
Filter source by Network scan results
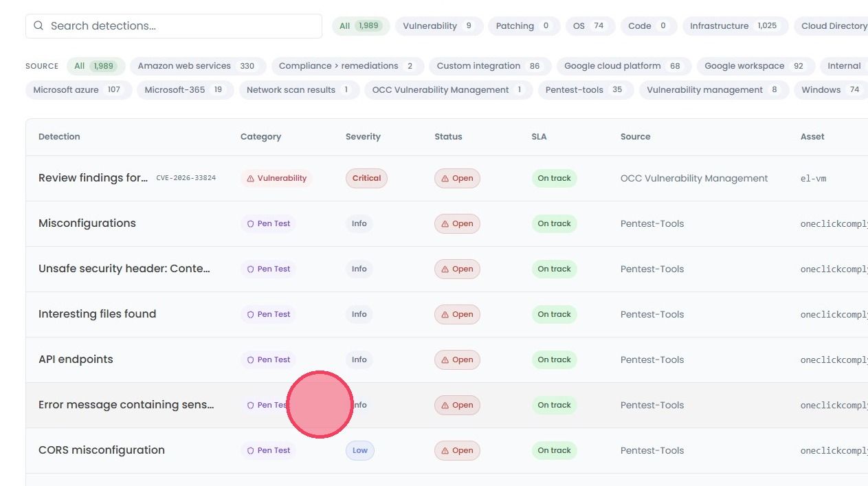point(299,90)
